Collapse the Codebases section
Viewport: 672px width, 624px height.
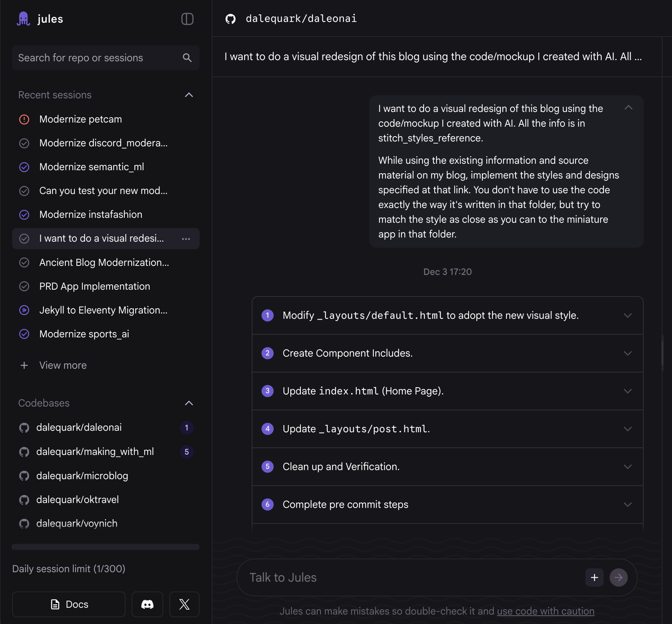coord(189,403)
